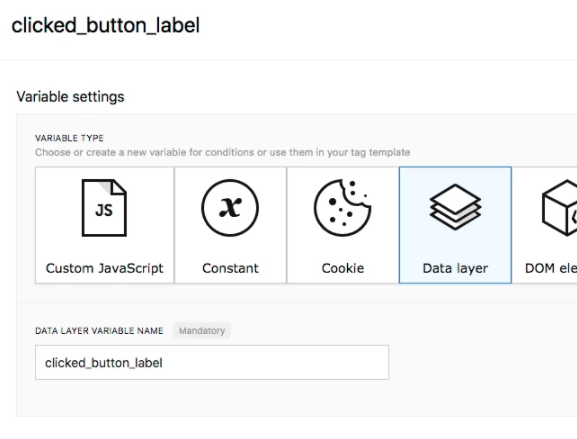This screenshot has width=577, height=439.
Task: Click the JS file icon for Custom JavaScript
Action: [104, 208]
